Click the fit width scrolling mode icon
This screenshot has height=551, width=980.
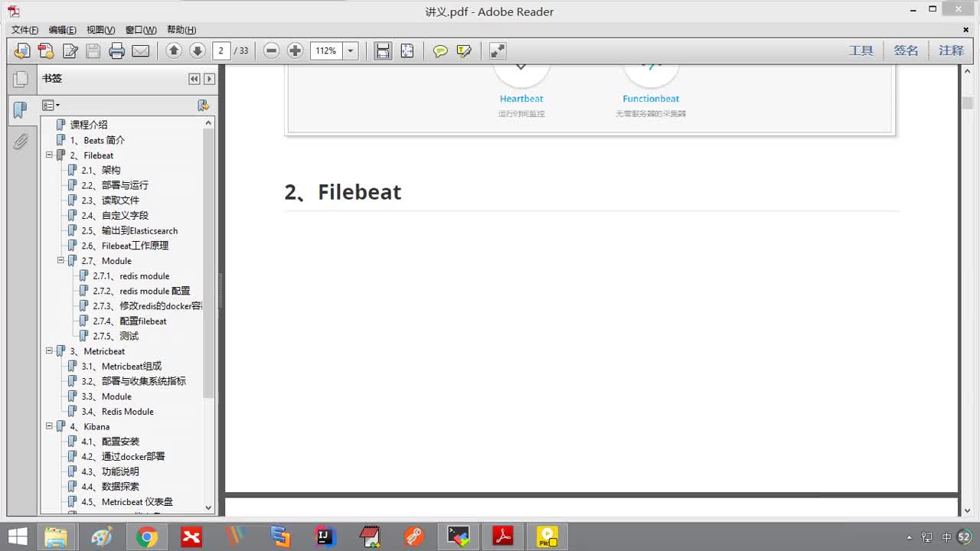pos(383,51)
